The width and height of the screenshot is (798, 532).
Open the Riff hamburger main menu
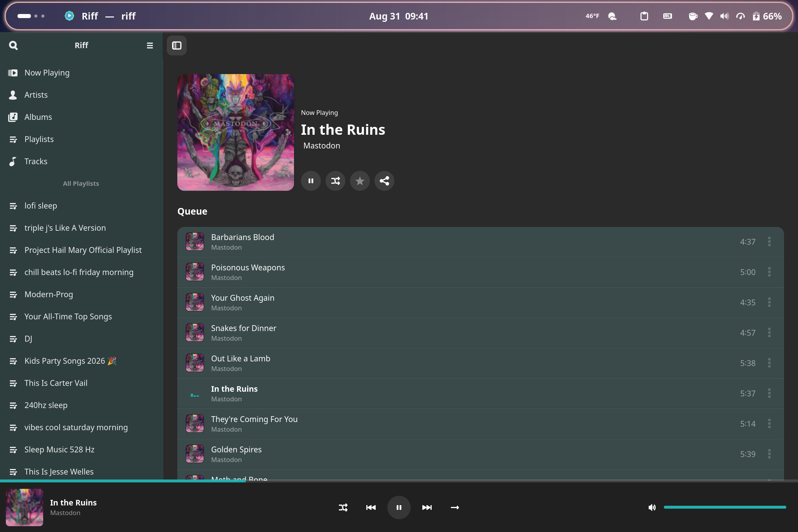[150, 45]
